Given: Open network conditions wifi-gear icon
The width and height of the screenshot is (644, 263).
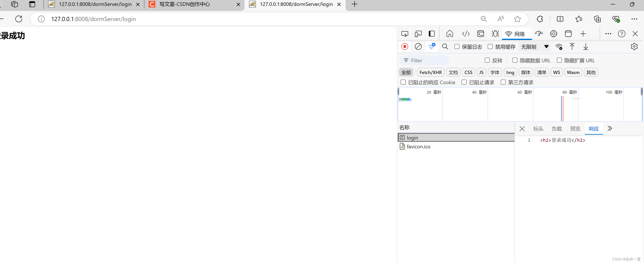Looking at the screenshot, I should [x=559, y=47].
